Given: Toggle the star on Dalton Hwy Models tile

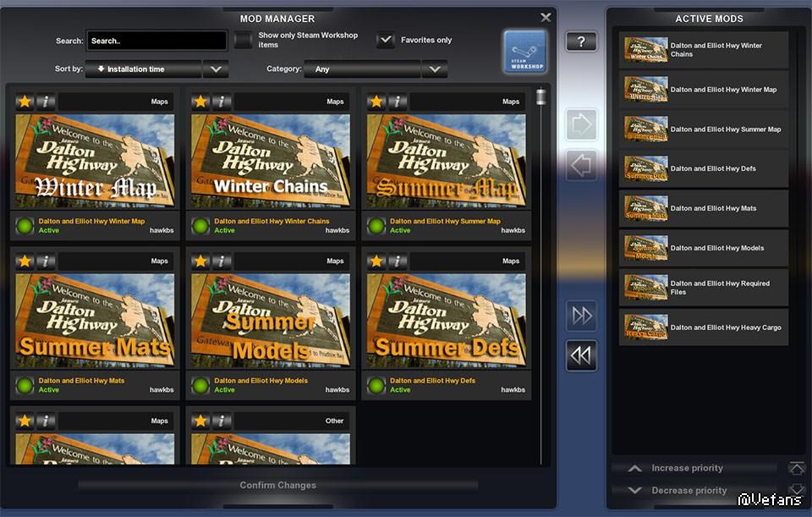Looking at the screenshot, I should point(200,261).
